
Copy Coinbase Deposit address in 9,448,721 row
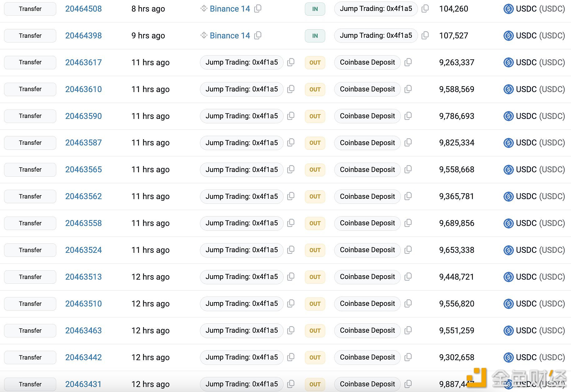408,277
